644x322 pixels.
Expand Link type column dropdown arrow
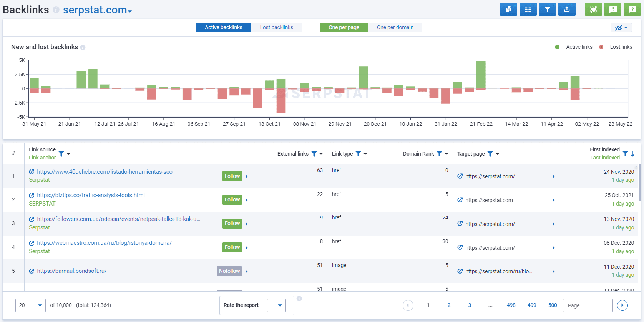[365, 154]
